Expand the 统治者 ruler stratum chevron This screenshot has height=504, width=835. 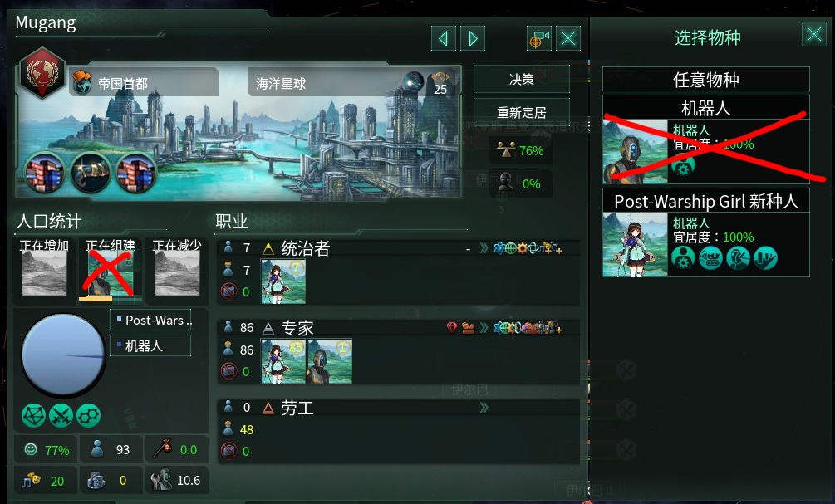[484, 248]
